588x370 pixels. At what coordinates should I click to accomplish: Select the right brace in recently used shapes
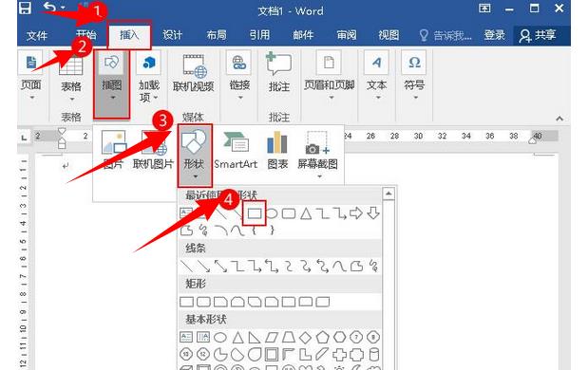272,230
